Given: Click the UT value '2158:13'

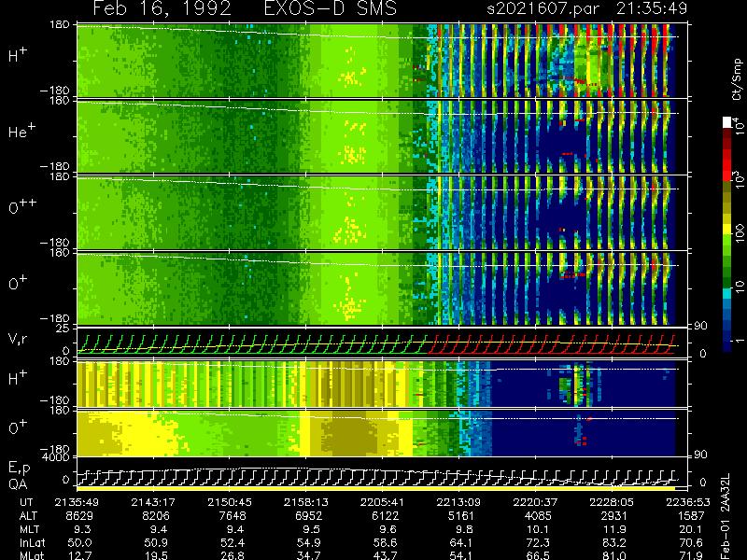Looking at the screenshot, I should coord(306,502).
